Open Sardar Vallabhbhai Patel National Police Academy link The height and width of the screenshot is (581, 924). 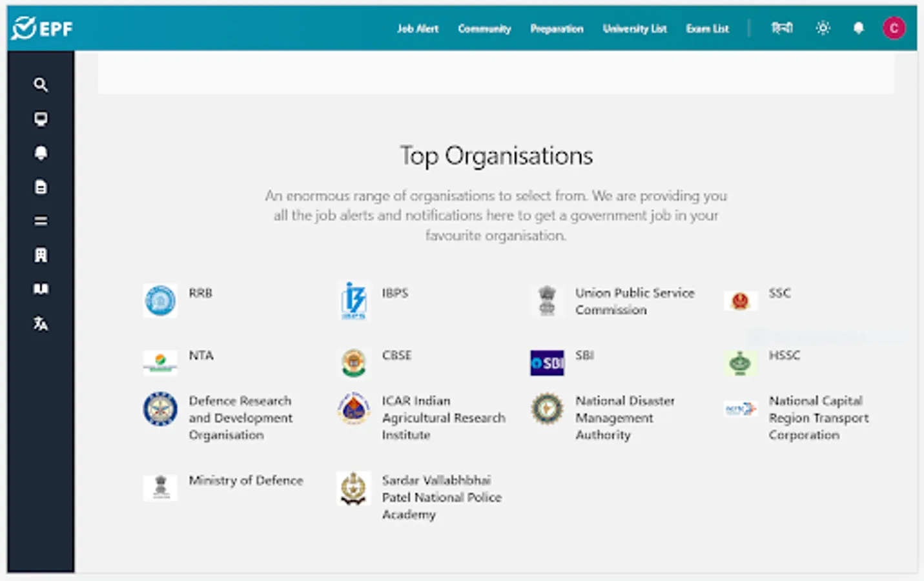point(442,497)
